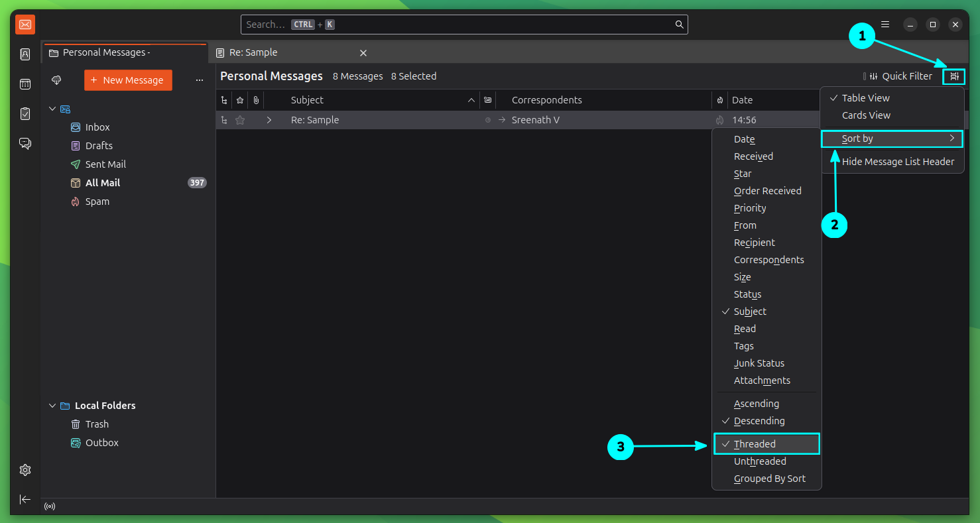Choose Hide Message List Header
This screenshot has width=980, height=523.
898,161
